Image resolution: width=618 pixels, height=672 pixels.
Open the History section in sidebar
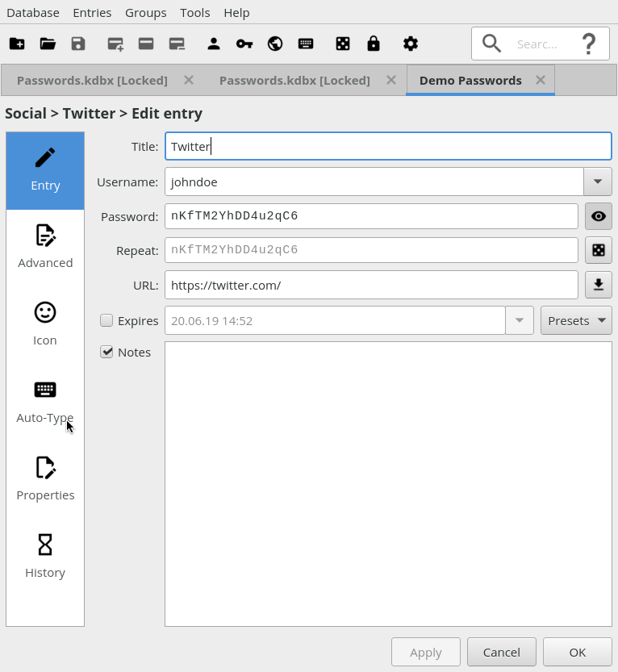point(45,557)
